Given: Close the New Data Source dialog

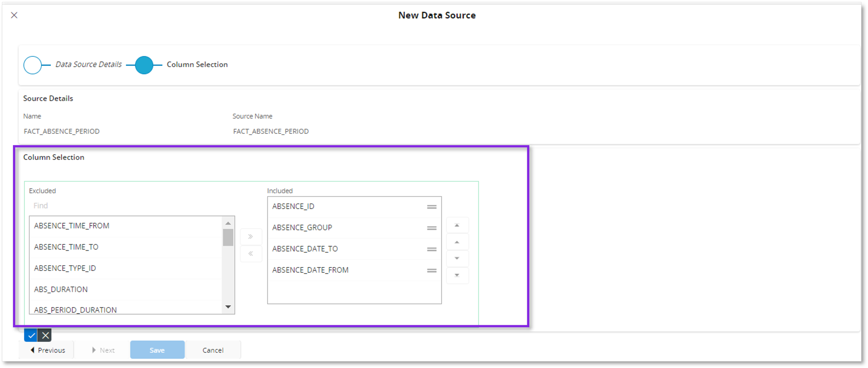Looking at the screenshot, I should (x=14, y=15).
